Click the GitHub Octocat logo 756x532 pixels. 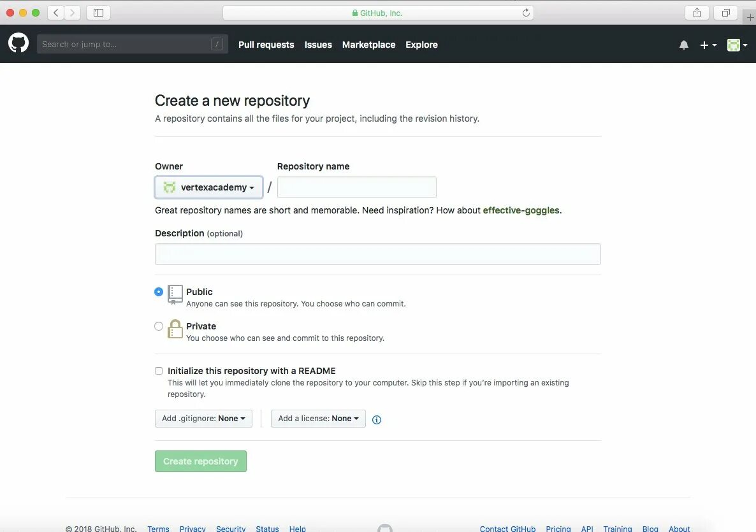coord(18,44)
